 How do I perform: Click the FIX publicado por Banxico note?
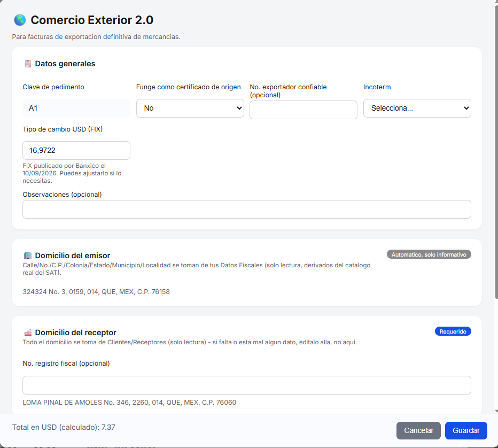tap(72, 173)
